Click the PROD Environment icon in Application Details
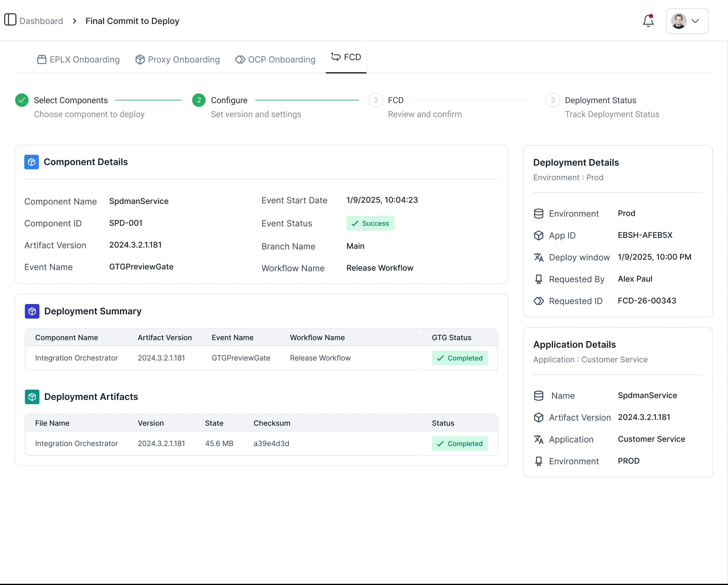Screen dimensions: 728x585 point(539,462)
